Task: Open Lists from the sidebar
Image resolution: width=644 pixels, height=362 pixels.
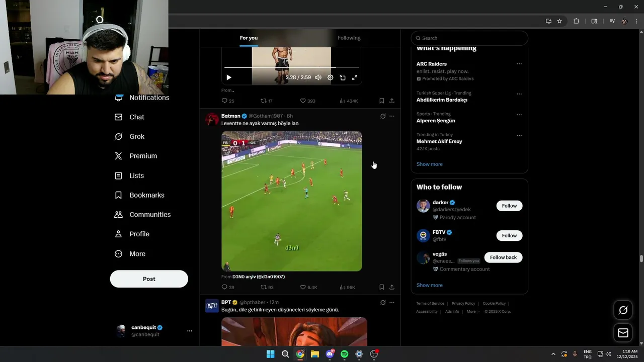Action: pyautogui.click(x=129, y=175)
